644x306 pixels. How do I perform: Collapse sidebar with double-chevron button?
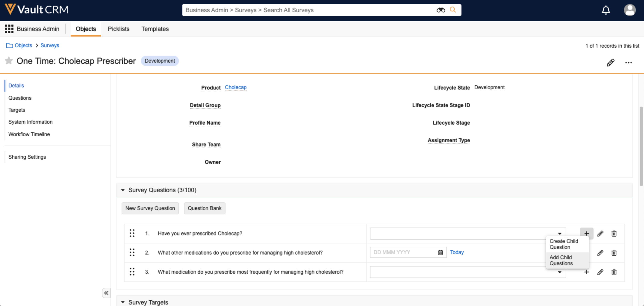(106, 293)
